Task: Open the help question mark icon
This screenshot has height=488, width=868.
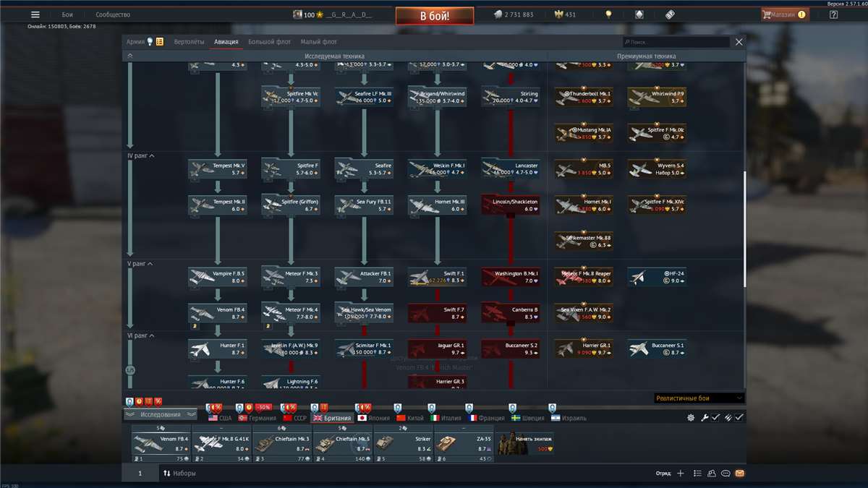Action: (833, 14)
